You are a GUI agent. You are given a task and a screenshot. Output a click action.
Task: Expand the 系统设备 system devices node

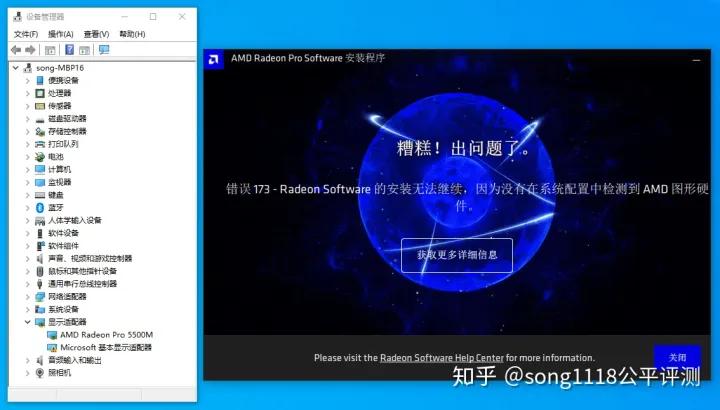point(28,309)
